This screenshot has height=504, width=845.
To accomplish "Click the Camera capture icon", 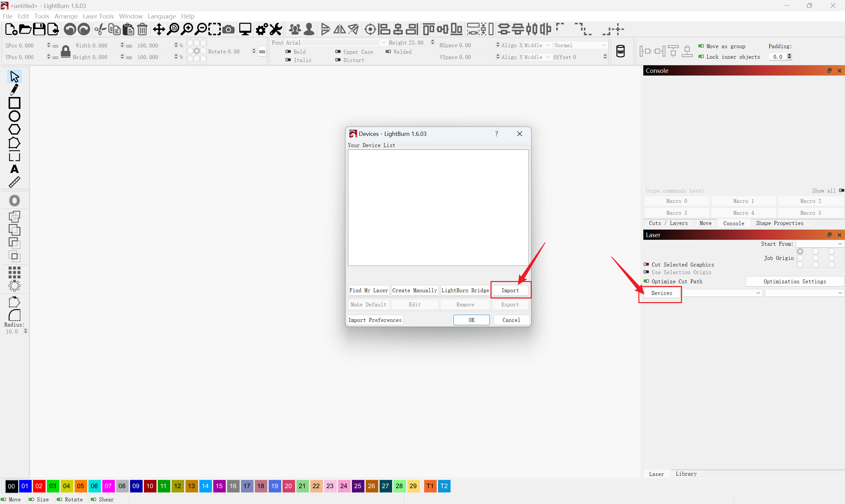I will (229, 29).
